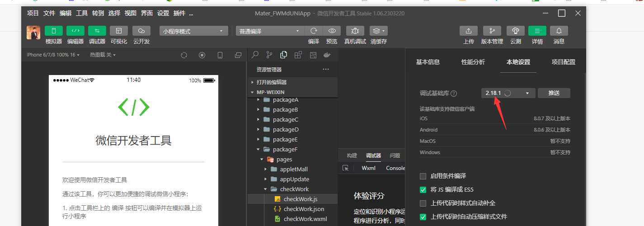
Task: Open the 设置 menu
Action: pyautogui.click(x=163, y=13)
